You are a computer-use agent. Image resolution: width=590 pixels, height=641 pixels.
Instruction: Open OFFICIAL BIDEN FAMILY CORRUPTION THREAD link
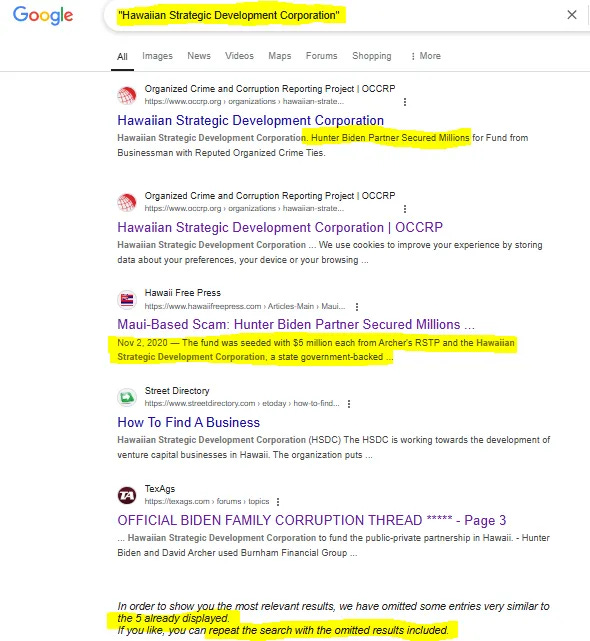312,520
